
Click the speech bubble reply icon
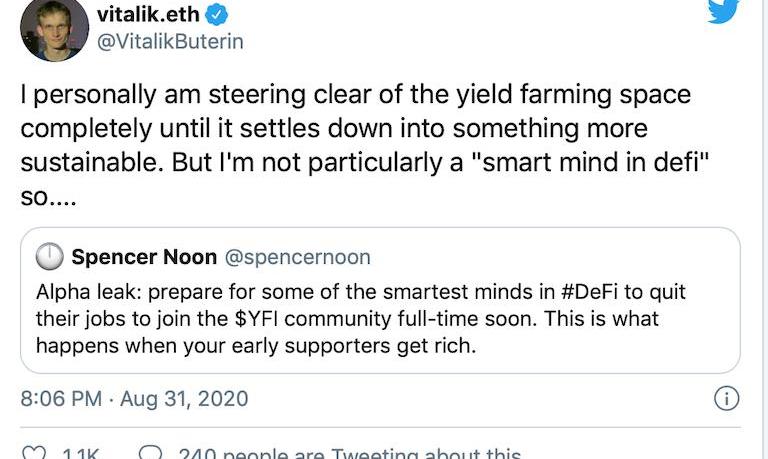click(150, 453)
